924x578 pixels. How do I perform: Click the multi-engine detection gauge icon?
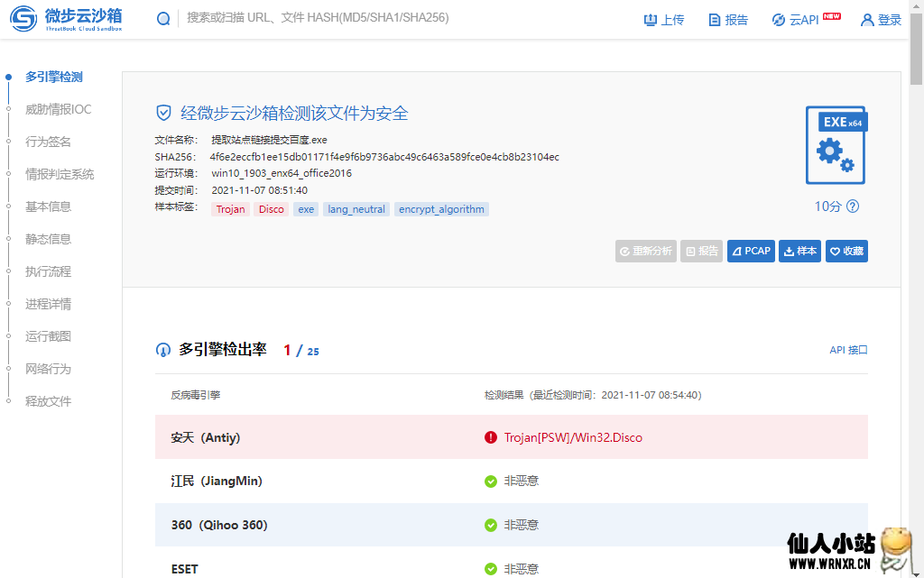tap(163, 350)
